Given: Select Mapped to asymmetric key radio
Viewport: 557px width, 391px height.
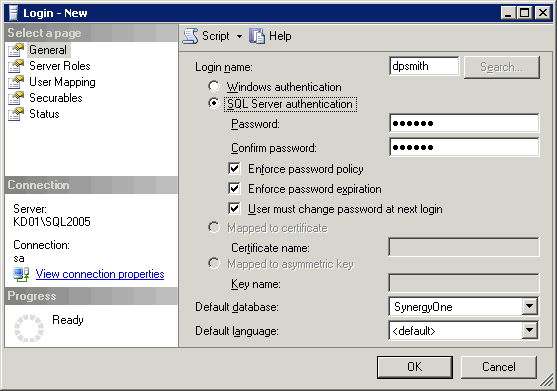Looking at the screenshot, I should [214, 264].
